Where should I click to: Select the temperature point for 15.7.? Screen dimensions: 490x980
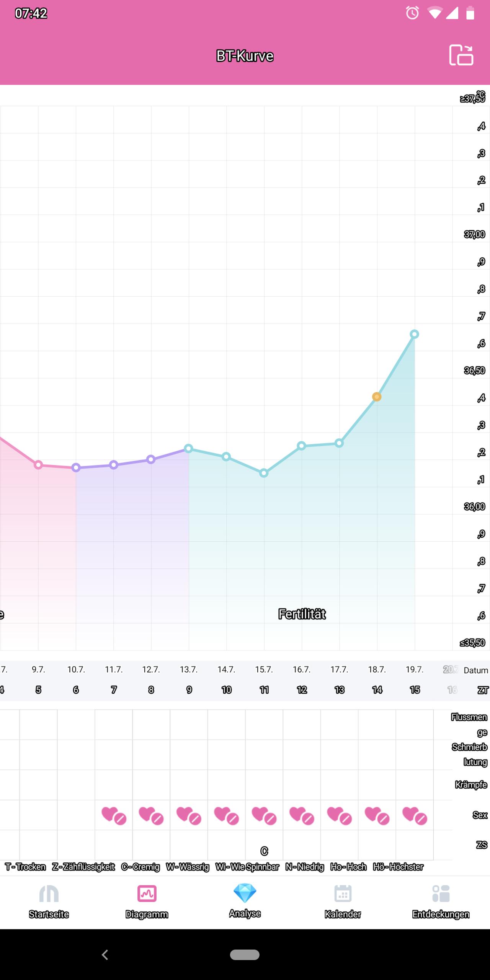click(x=264, y=473)
